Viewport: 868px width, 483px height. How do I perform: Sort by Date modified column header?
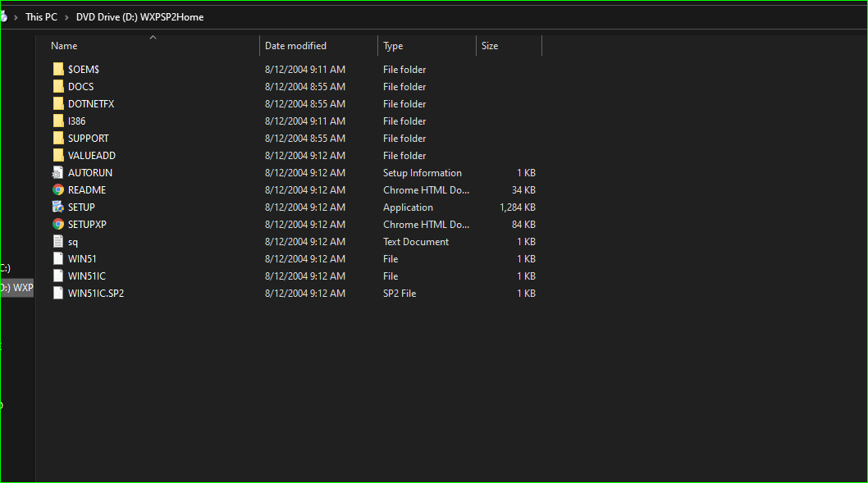pyautogui.click(x=295, y=46)
